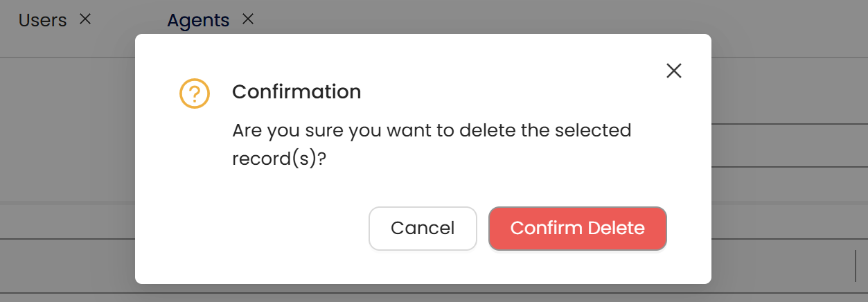Select the Agents tab label
The height and width of the screenshot is (302, 868).
[x=198, y=20]
